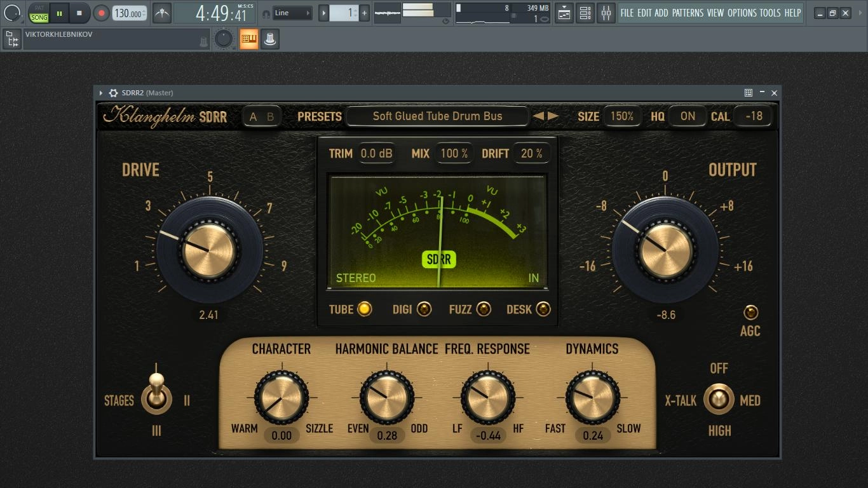Arm the record button
868x488 pixels.
pyautogui.click(x=101, y=13)
